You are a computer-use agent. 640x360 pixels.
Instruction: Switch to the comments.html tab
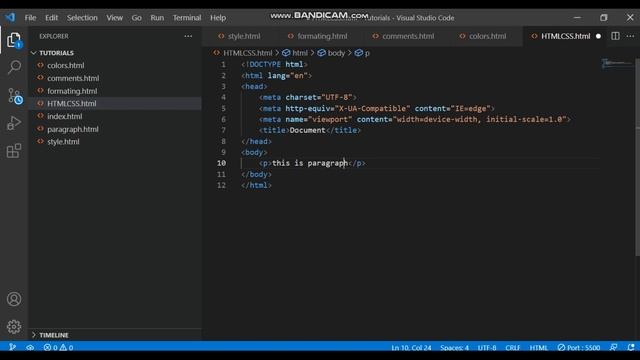point(403,36)
